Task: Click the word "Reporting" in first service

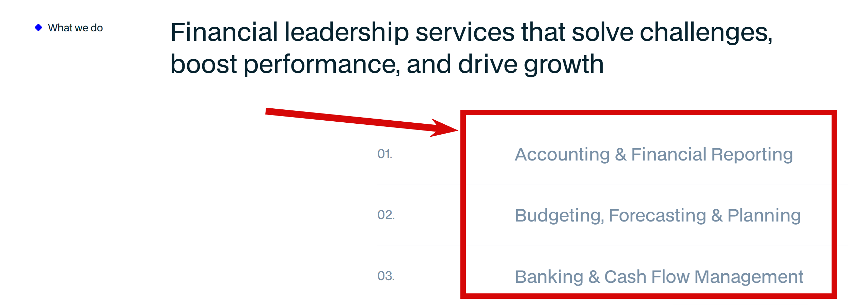Action: coord(752,155)
